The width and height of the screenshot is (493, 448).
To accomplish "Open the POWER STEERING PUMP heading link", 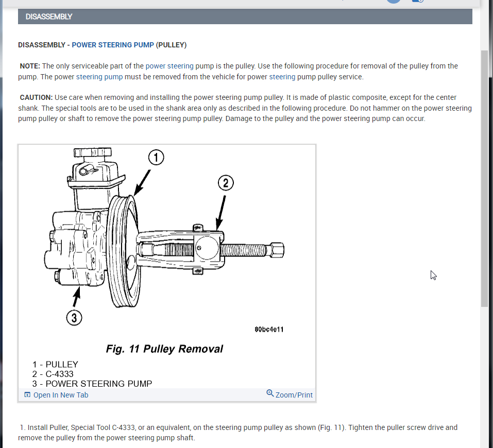I will click(113, 45).
